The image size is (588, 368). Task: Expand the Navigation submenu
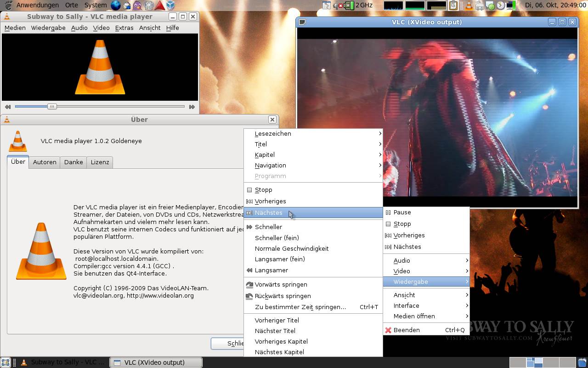click(271, 165)
